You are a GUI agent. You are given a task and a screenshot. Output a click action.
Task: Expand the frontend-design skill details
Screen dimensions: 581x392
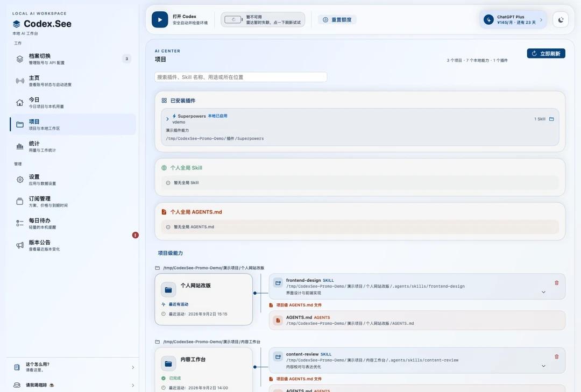click(543, 292)
